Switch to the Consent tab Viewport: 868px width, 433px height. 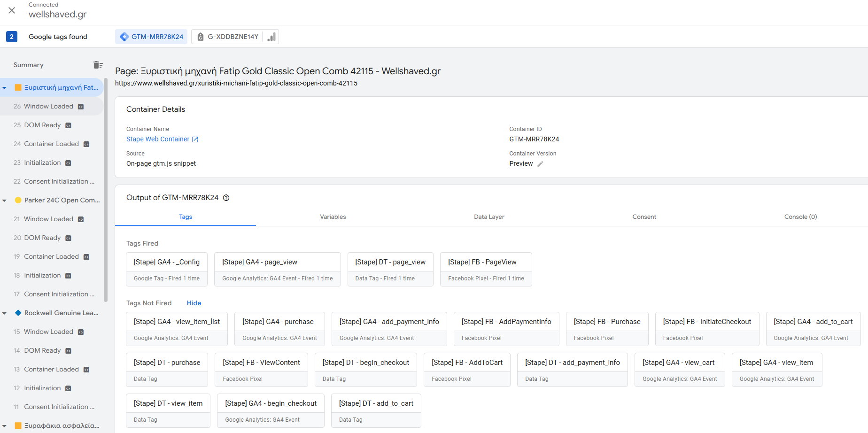click(x=644, y=216)
